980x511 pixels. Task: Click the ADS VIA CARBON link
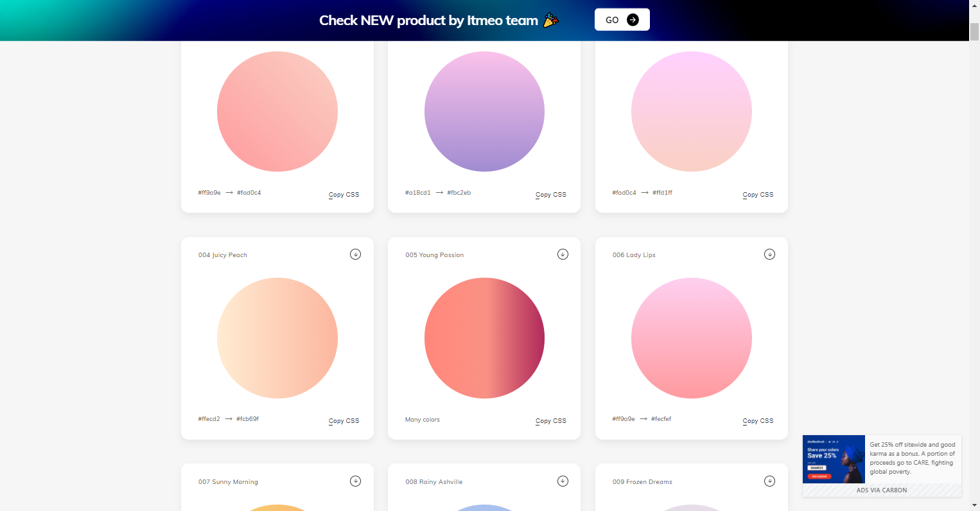[882, 490]
